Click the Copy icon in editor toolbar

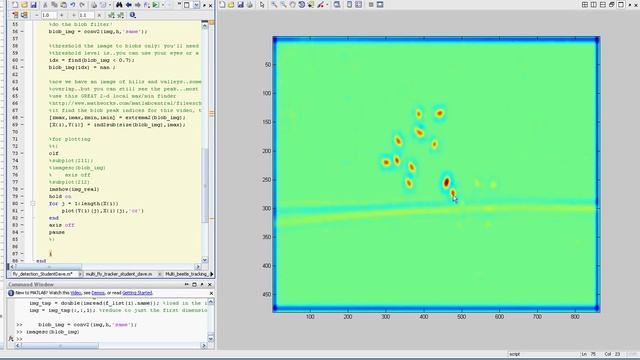pyautogui.click(x=54, y=5)
